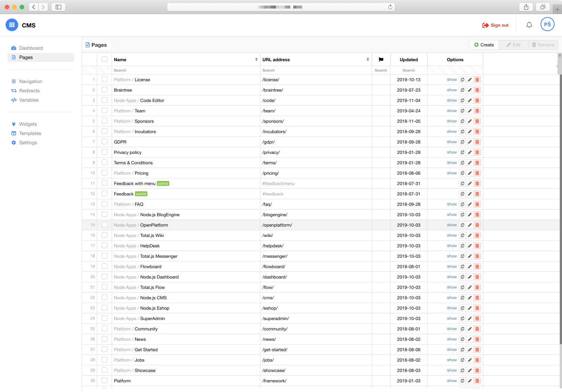Open a new Safari tab

click(x=557, y=9)
